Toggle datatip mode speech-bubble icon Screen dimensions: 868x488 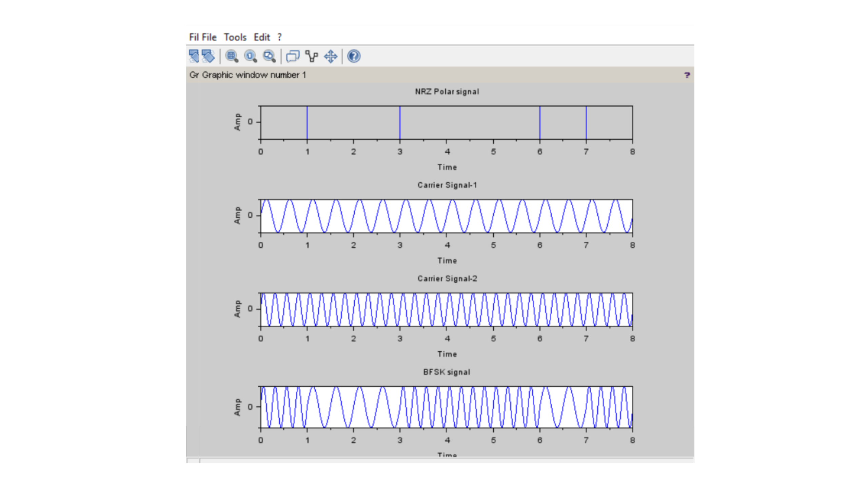293,56
